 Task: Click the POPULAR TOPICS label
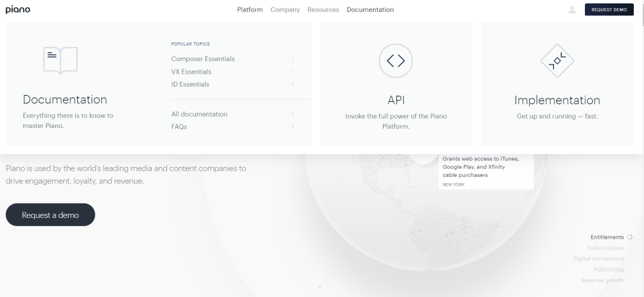pyautogui.click(x=191, y=44)
